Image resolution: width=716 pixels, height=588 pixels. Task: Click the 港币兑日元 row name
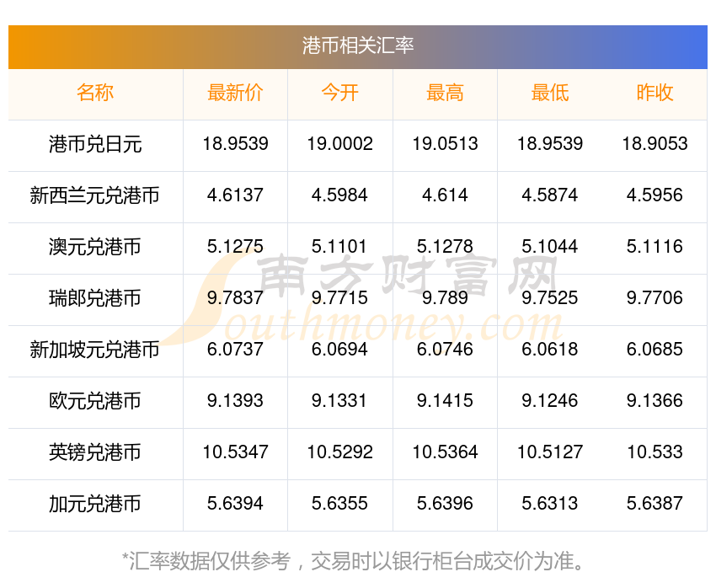point(95,144)
